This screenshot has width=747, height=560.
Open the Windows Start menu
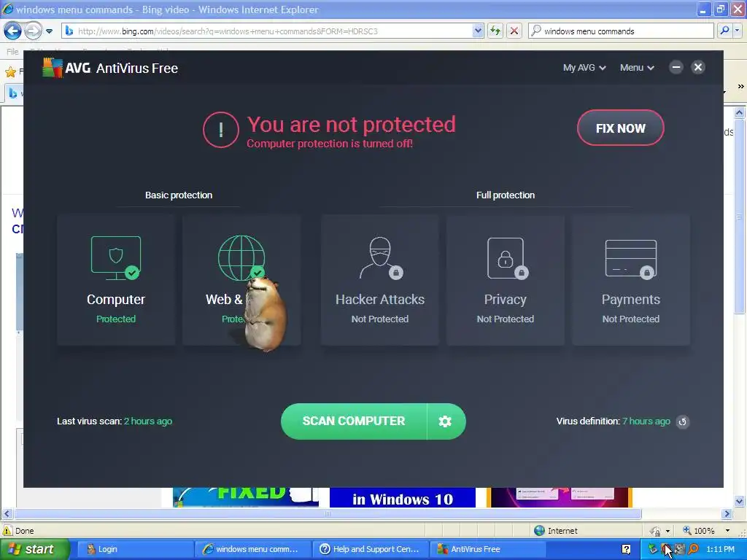[34, 549]
